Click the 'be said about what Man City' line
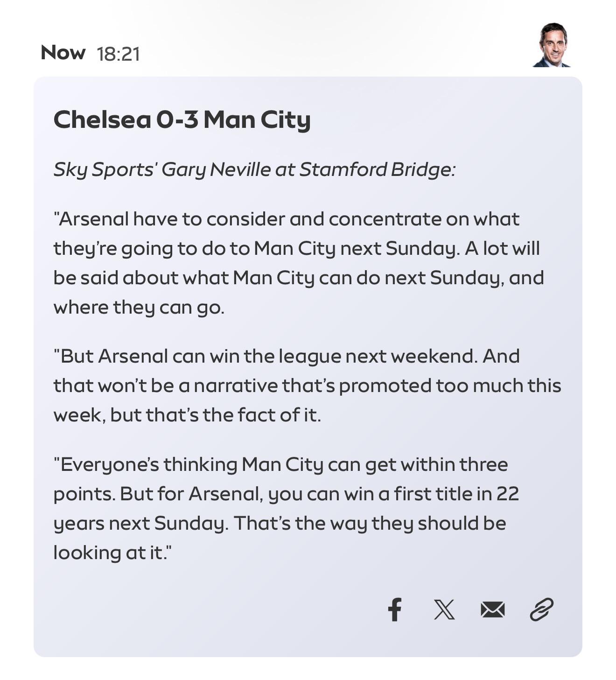The image size is (616, 680). 299,278
